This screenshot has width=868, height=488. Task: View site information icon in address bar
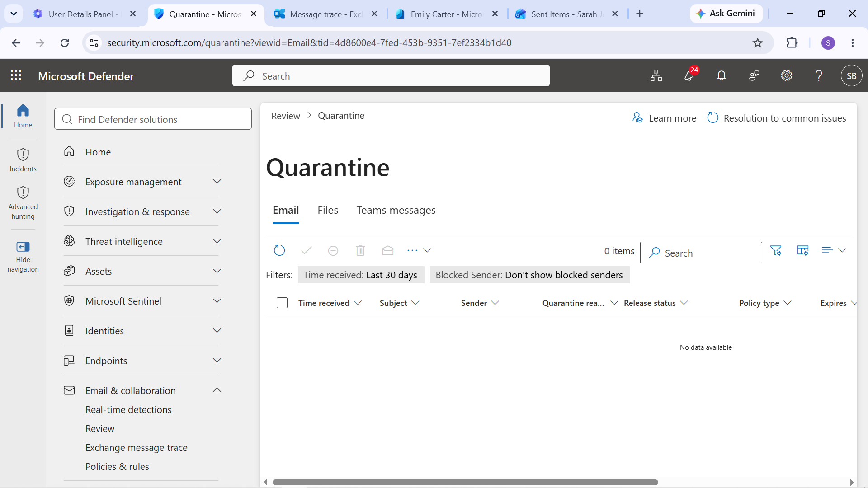click(x=94, y=43)
